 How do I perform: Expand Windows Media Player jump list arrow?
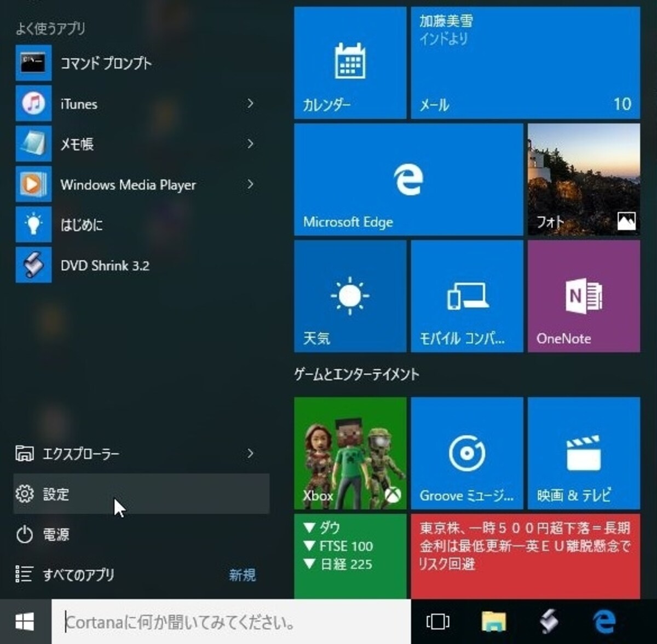point(250,184)
